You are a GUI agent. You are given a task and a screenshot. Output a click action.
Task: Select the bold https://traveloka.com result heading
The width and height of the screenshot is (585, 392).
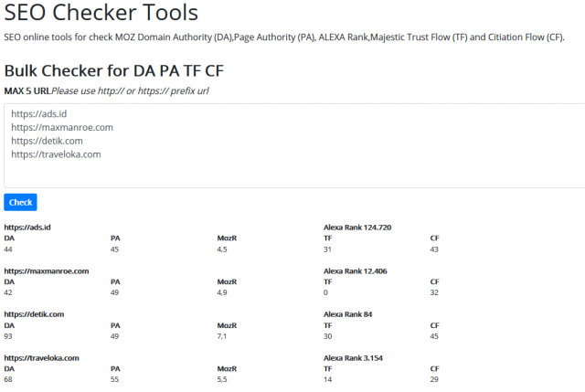click(42, 358)
